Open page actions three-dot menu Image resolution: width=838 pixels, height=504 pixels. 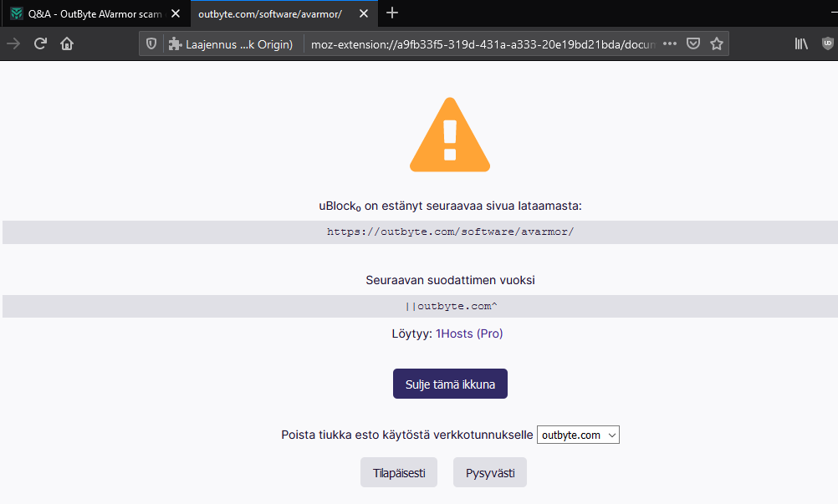coord(670,43)
